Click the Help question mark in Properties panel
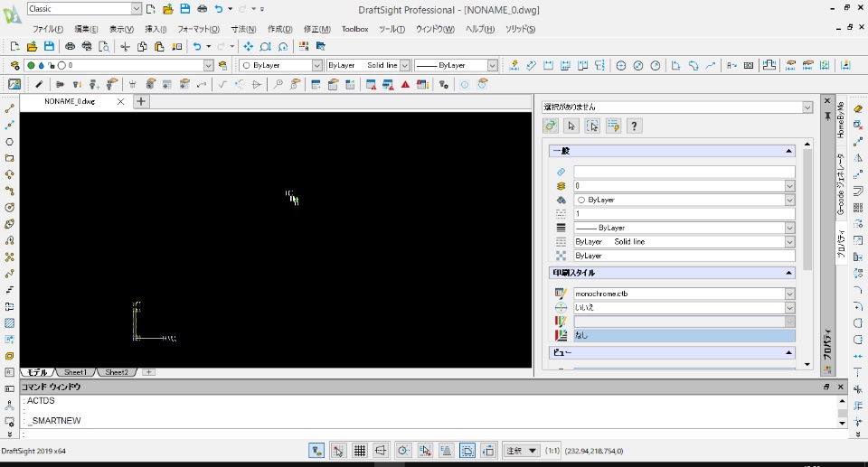 (x=635, y=126)
